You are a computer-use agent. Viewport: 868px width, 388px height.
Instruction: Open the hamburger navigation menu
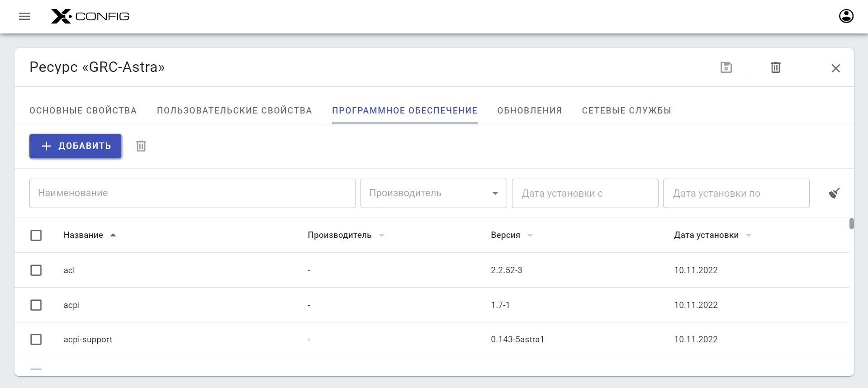[x=24, y=17]
